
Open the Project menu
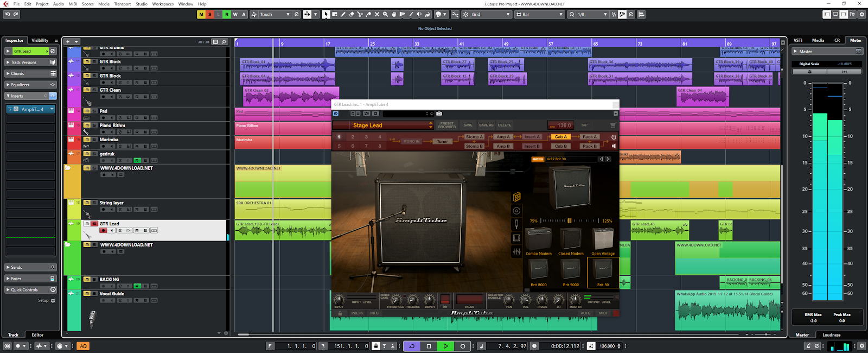(42, 4)
